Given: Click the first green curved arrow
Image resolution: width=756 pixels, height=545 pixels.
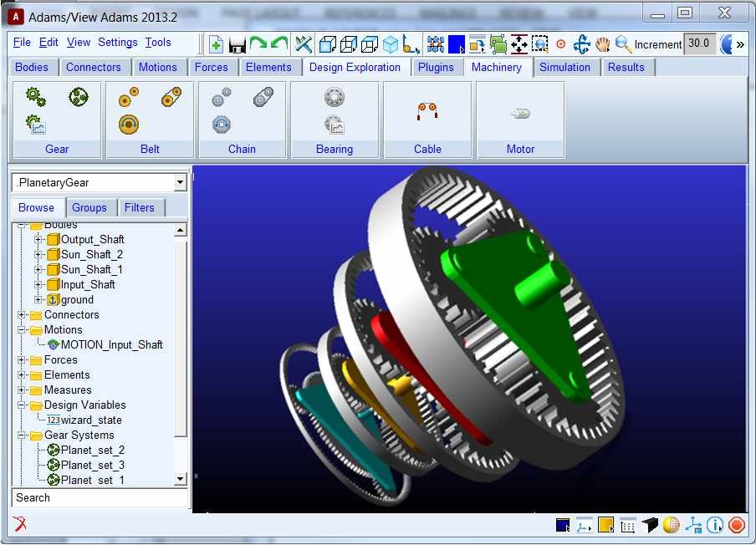Looking at the screenshot, I should point(258,43).
